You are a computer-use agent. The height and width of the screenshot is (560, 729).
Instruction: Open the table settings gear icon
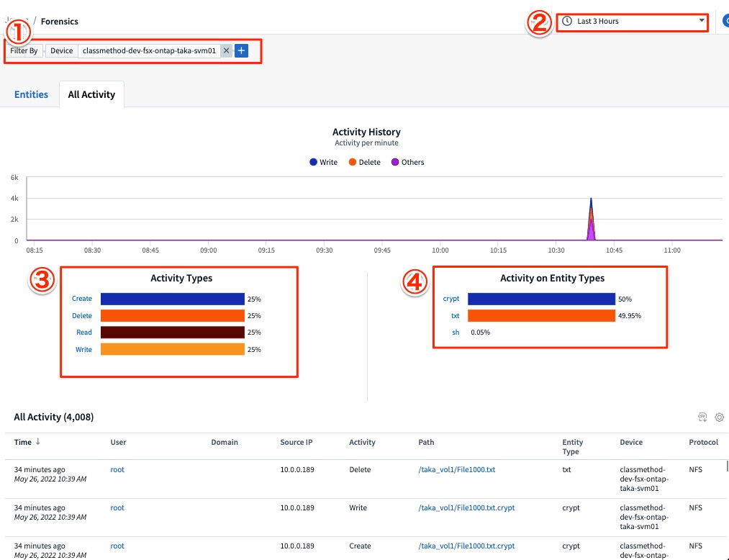point(720,417)
